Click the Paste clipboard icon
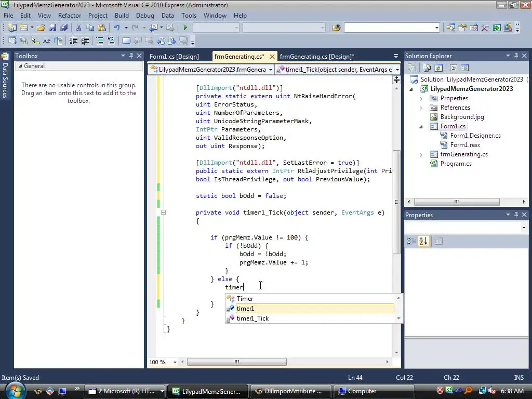 101,28
